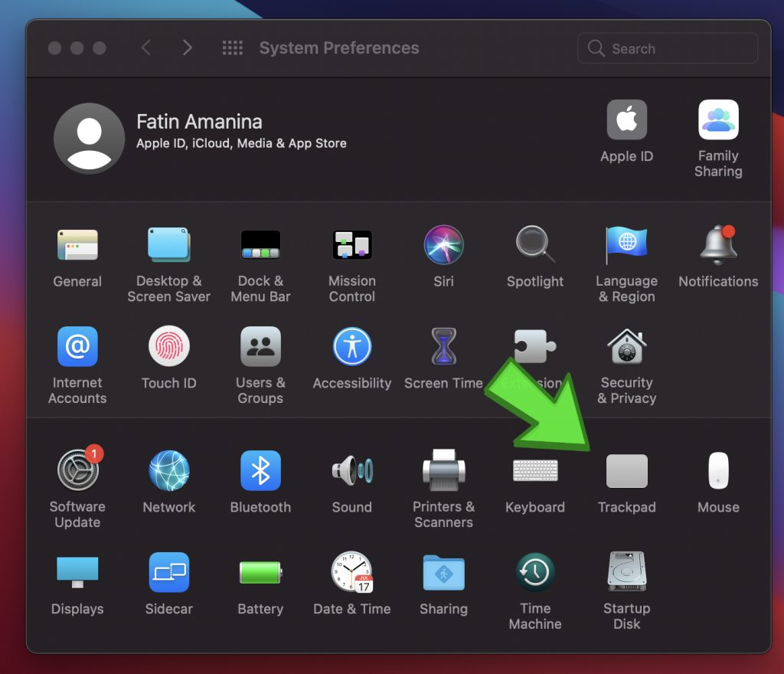Open Bluetooth settings
Screen dimensions: 784x674
(260, 471)
